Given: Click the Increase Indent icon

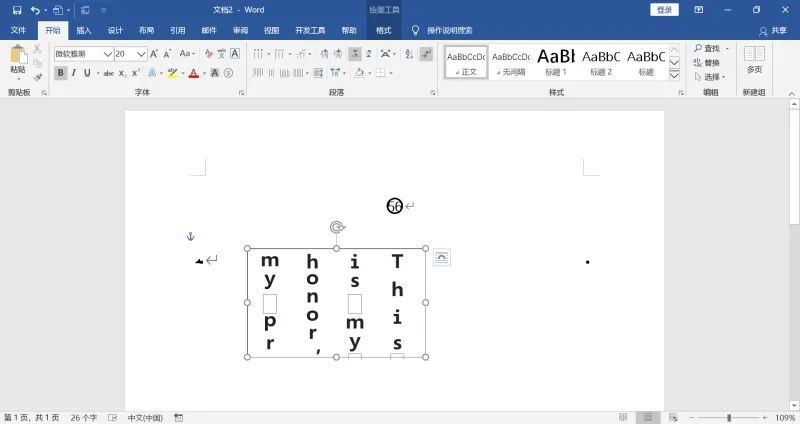Looking at the screenshot, I should coord(338,54).
